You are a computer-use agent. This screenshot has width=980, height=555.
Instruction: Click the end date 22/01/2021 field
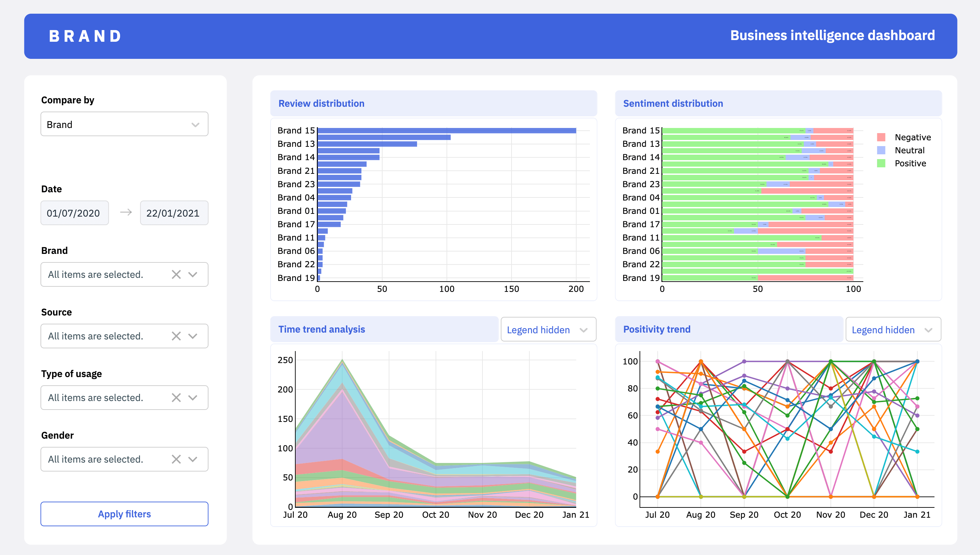coord(174,213)
